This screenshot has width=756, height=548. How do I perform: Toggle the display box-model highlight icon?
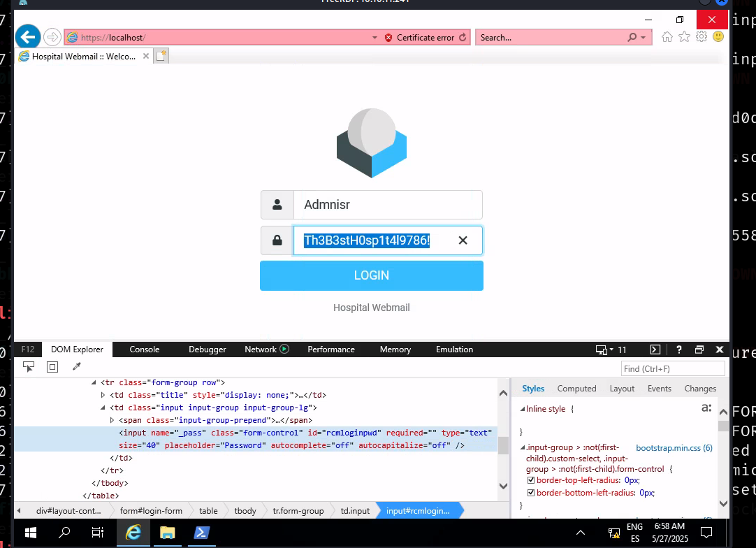pyautogui.click(x=52, y=367)
